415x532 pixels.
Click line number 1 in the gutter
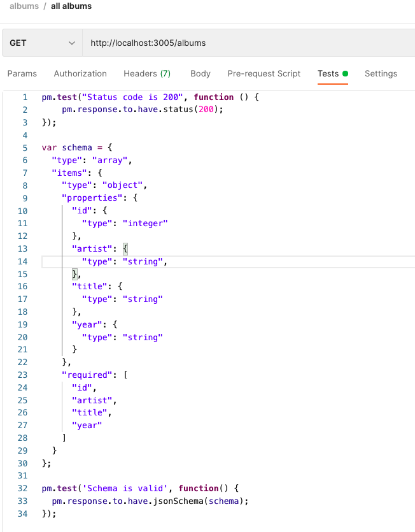[x=25, y=97]
